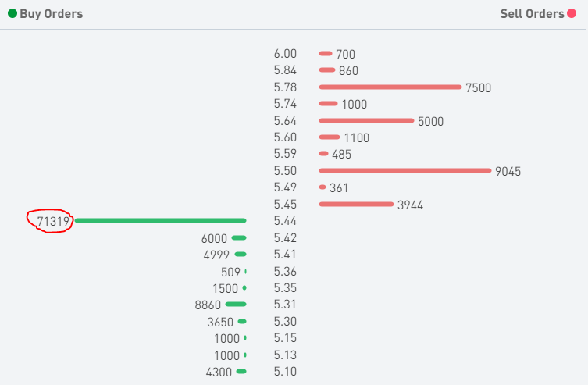Select the 5.44 price level
This screenshot has height=385, width=588.
click(285, 222)
